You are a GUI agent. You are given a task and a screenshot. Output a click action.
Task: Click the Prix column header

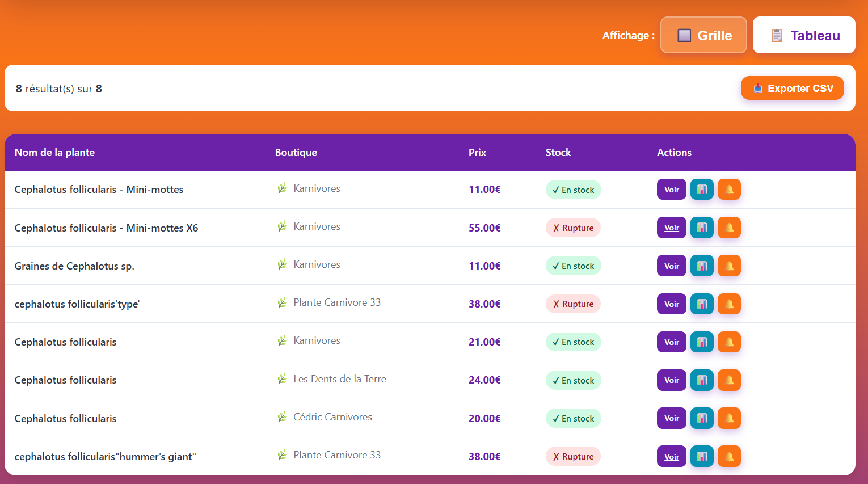pos(477,153)
